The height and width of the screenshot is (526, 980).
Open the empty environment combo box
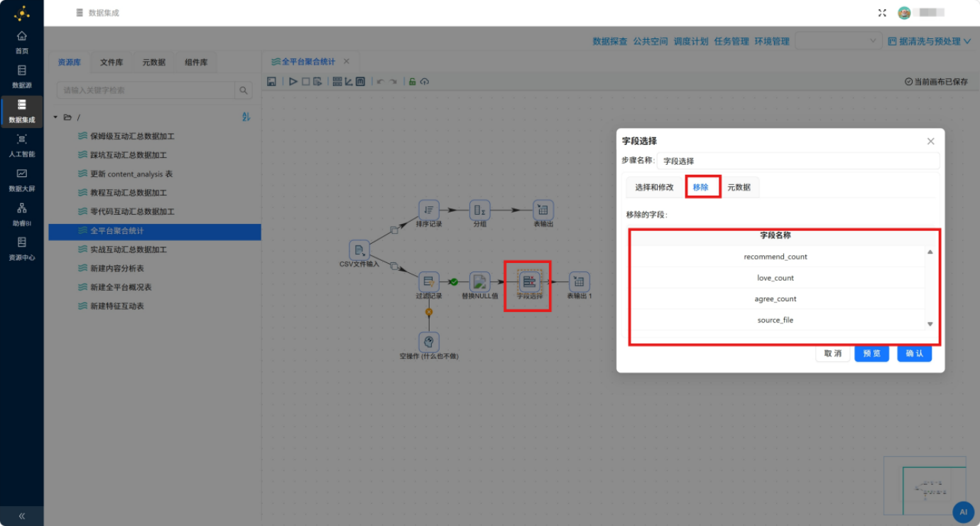click(839, 41)
